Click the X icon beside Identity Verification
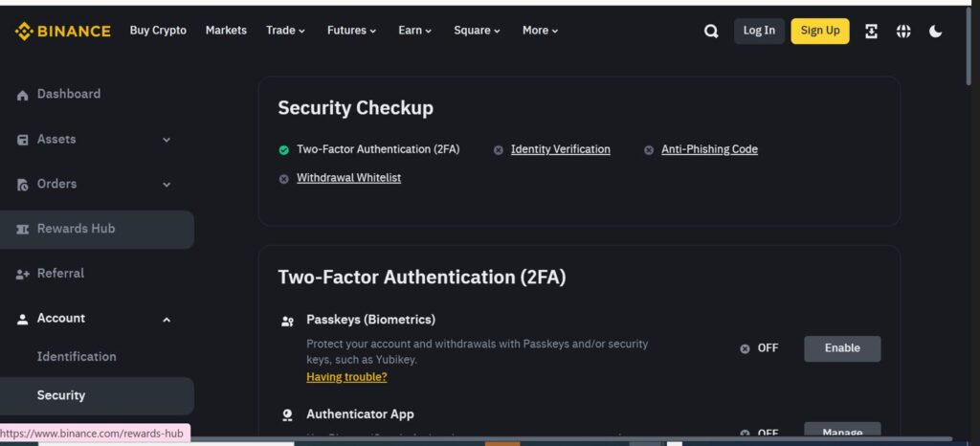The height and width of the screenshot is (446, 980). coord(498,150)
